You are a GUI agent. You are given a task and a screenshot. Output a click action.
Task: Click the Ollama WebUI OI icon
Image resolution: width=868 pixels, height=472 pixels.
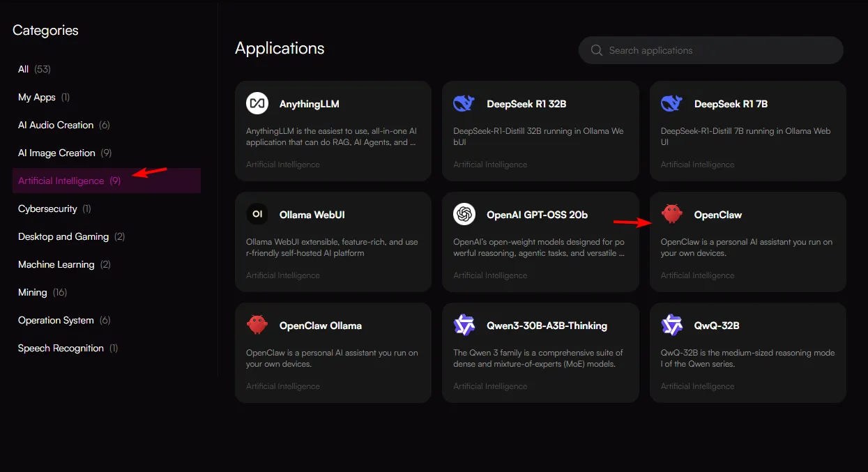(257, 214)
